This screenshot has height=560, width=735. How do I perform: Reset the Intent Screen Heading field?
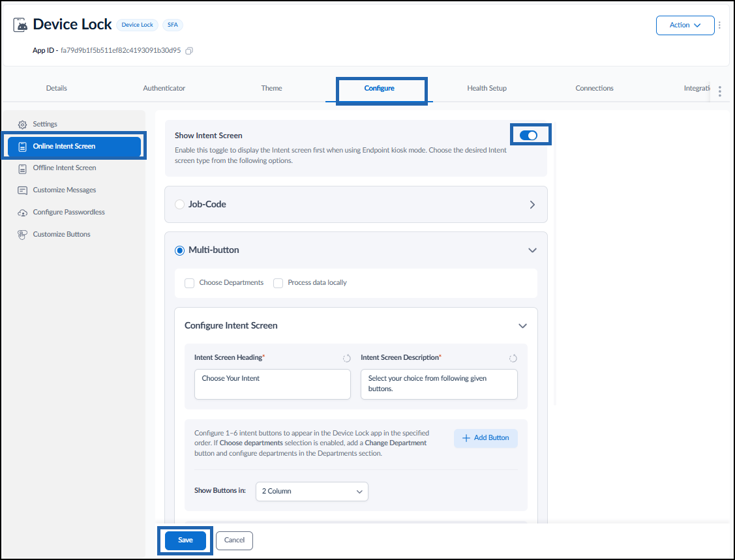click(x=346, y=358)
